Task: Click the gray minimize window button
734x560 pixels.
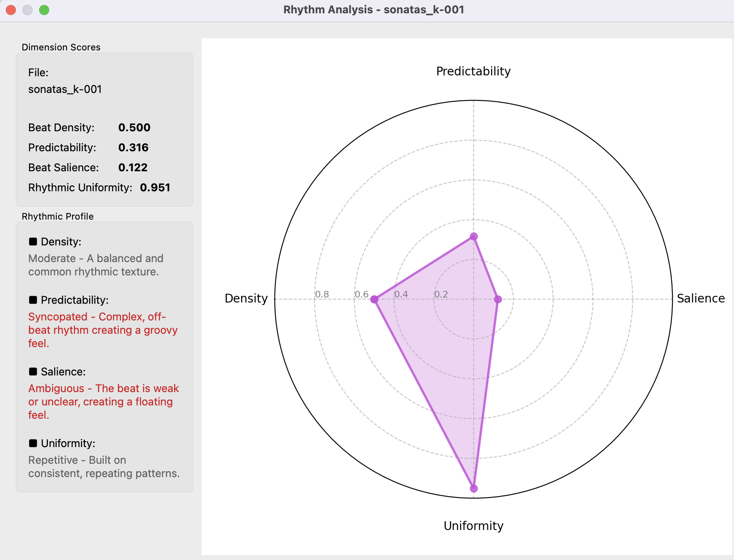Action: pos(27,10)
